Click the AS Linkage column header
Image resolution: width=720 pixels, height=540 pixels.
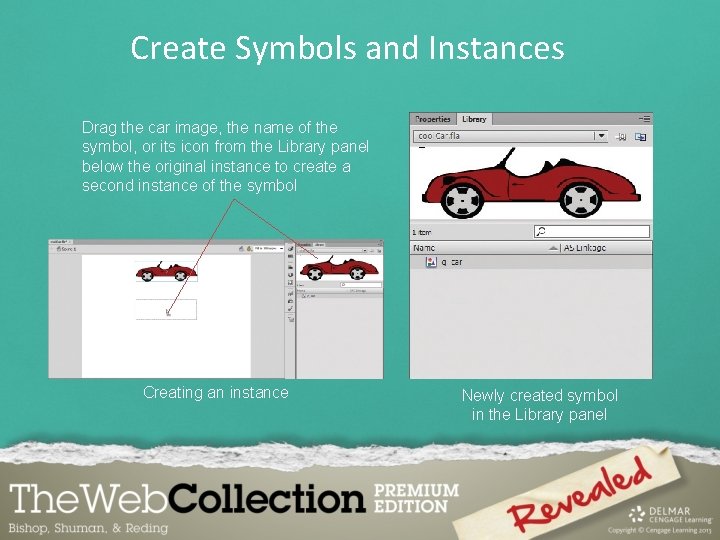[585, 248]
